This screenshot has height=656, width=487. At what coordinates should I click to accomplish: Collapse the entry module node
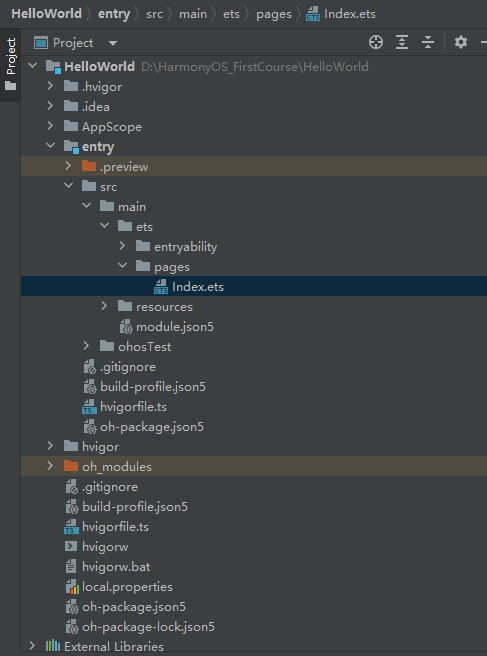pyautogui.click(x=51, y=146)
